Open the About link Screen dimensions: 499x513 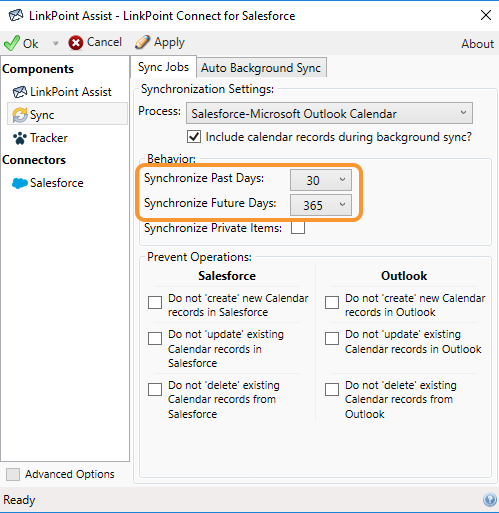[x=477, y=44]
